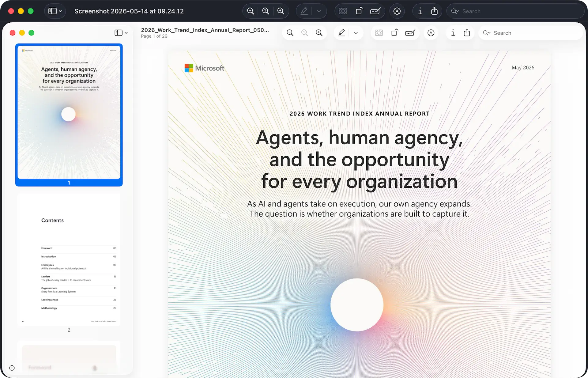Click the 'for every organization' headline line
Image resolution: width=588 pixels, height=378 pixels.
click(x=360, y=182)
